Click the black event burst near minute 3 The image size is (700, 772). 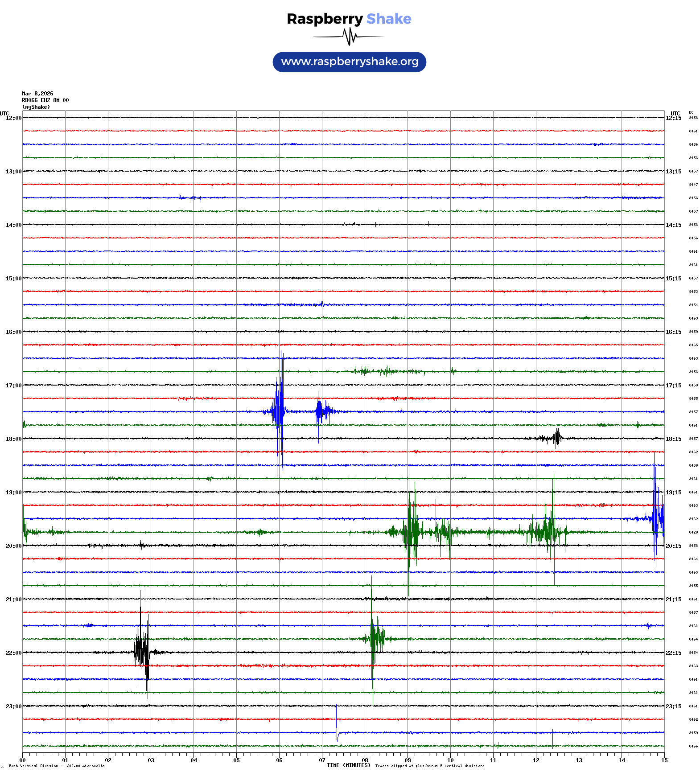point(142,651)
